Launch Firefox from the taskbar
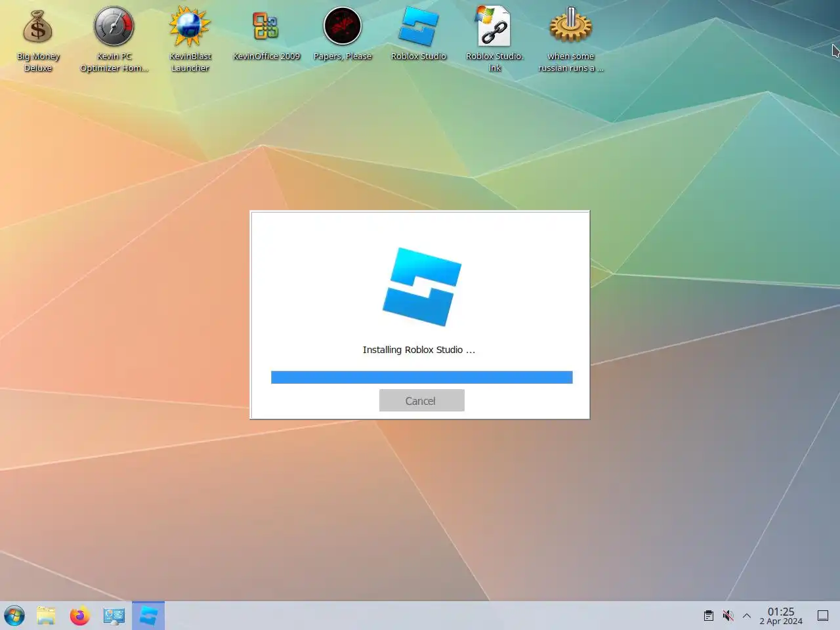This screenshot has height=630, width=840. [80, 616]
